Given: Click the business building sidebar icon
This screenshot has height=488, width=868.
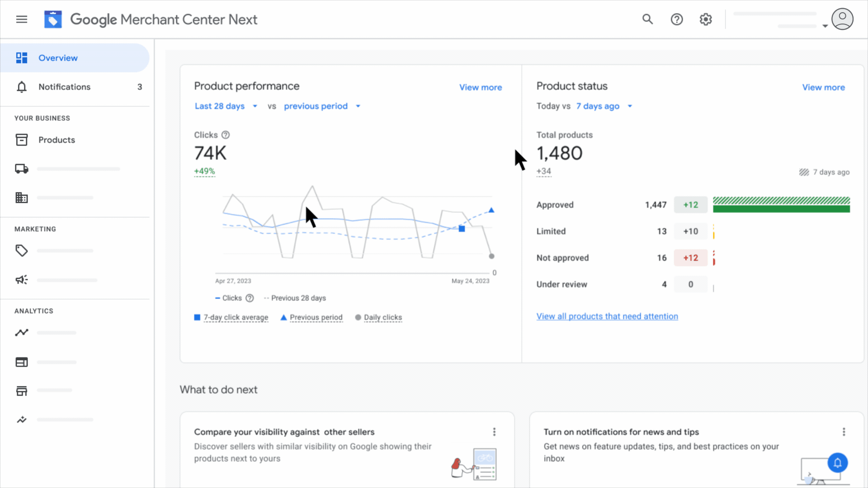Looking at the screenshot, I should pyautogui.click(x=22, y=197).
